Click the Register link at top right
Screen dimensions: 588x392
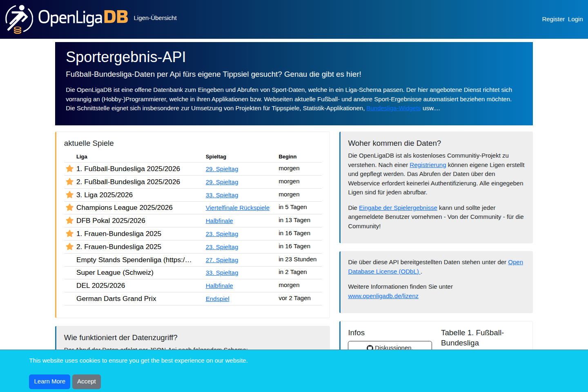(553, 19)
